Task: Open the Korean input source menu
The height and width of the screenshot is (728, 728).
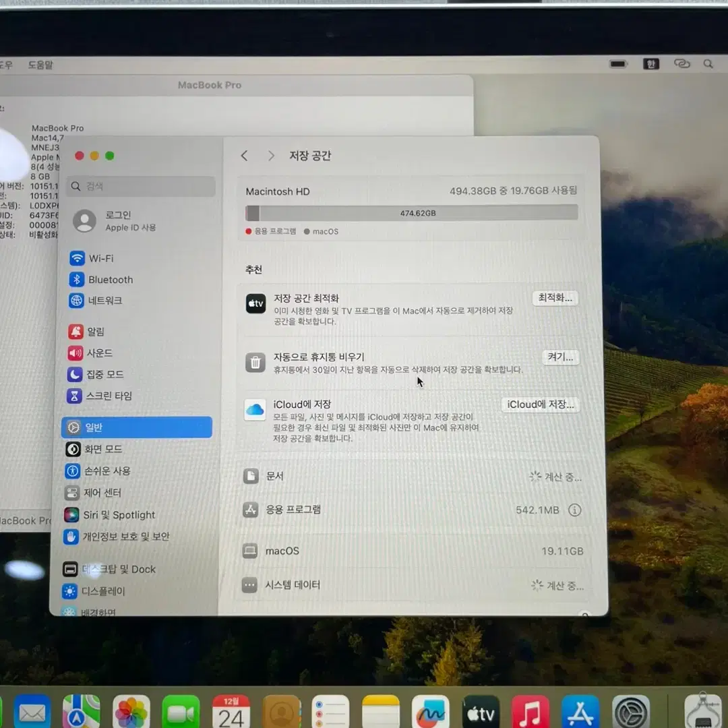Action: (x=651, y=64)
